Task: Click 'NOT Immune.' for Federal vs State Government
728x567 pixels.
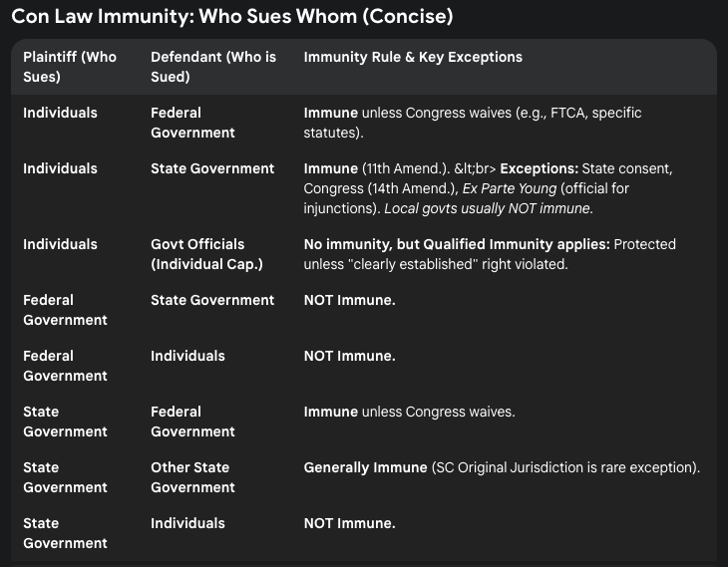Action: (350, 300)
